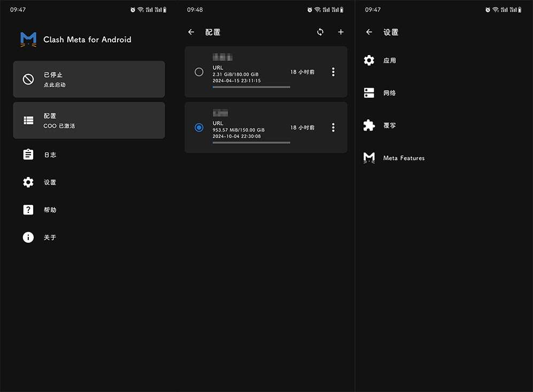Open 日志 via the log icon
Screen dimensions: 533x392
tap(28, 154)
